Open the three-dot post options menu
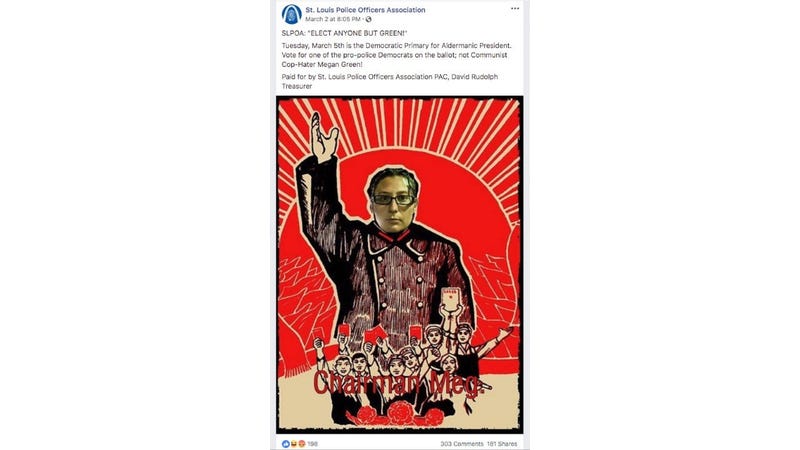 point(515,9)
